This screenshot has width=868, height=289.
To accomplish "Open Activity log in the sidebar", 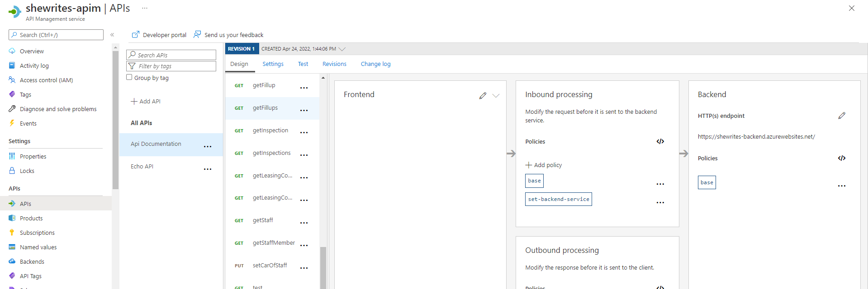I will point(34,65).
